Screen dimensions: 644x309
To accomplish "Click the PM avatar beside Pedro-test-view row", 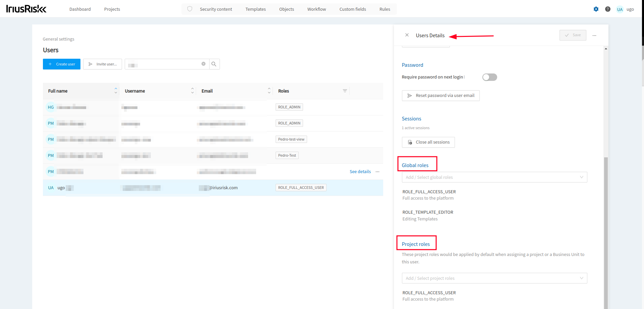I will pos(51,140).
